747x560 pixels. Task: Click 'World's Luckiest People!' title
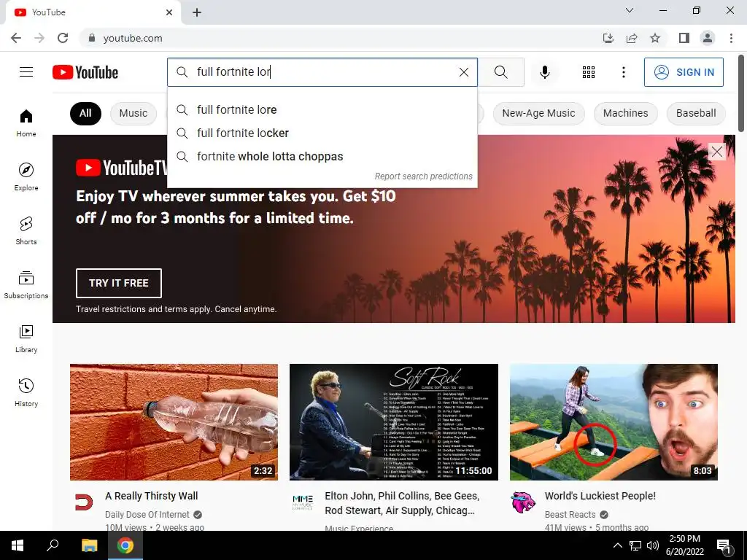[600, 496]
